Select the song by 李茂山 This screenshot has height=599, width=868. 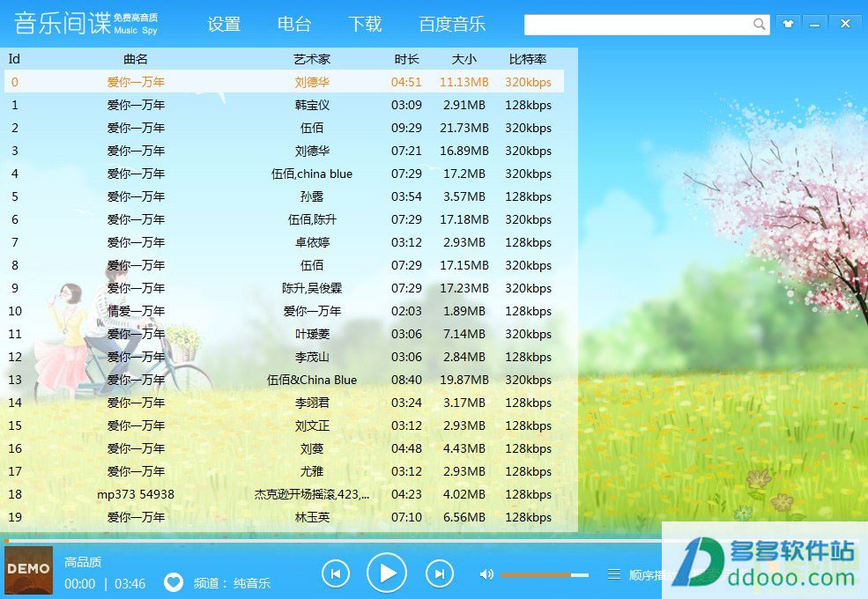(284, 357)
